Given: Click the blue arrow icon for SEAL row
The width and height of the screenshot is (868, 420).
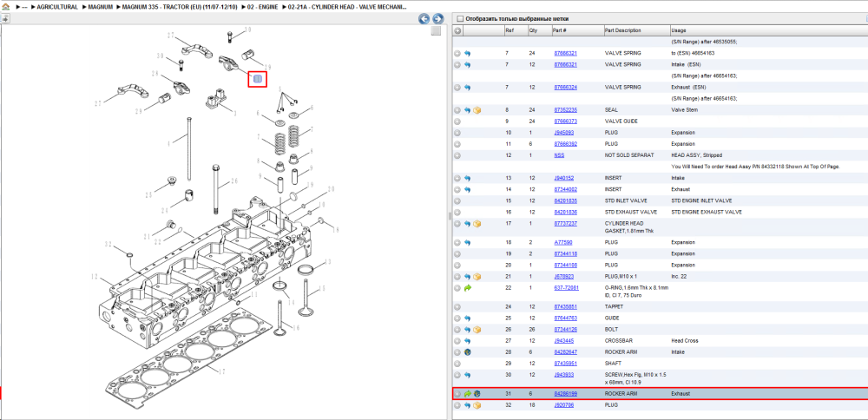Looking at the screenshot, I should coord(468,110).
